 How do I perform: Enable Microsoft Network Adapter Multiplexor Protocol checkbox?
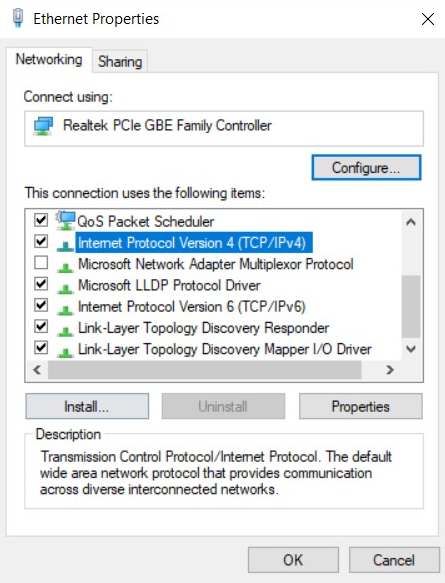point(41,262)
